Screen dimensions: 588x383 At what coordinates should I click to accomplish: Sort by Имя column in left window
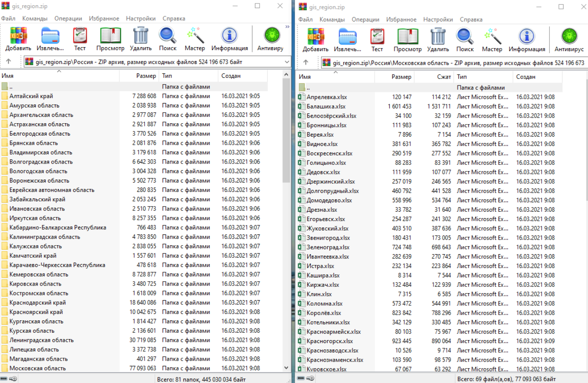point(59,76)
